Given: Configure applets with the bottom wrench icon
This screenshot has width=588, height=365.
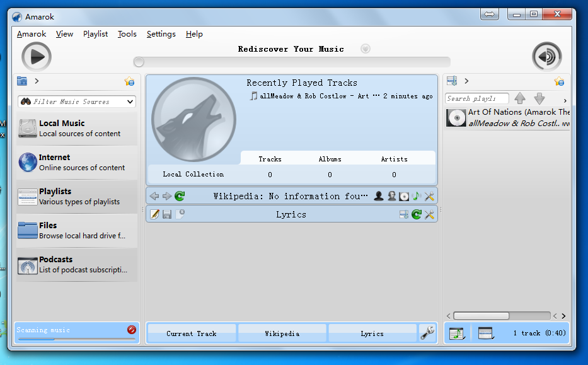Looking at the screenshot, I should pyautogui.click(x=427, y=333).
